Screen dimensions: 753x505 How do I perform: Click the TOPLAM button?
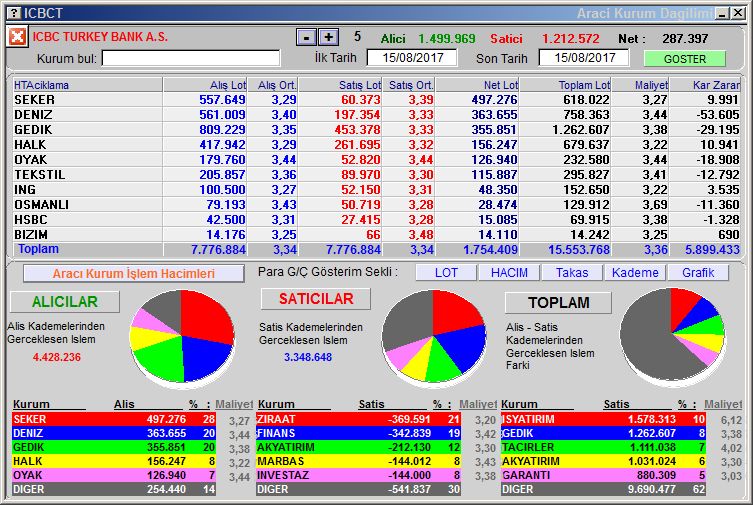(x=559, y=303)
